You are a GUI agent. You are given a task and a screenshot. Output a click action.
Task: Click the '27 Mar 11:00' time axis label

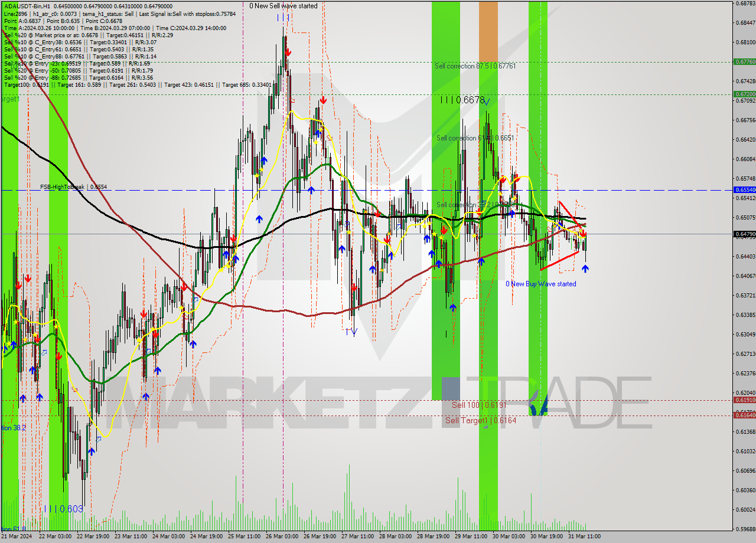point(357,536)
